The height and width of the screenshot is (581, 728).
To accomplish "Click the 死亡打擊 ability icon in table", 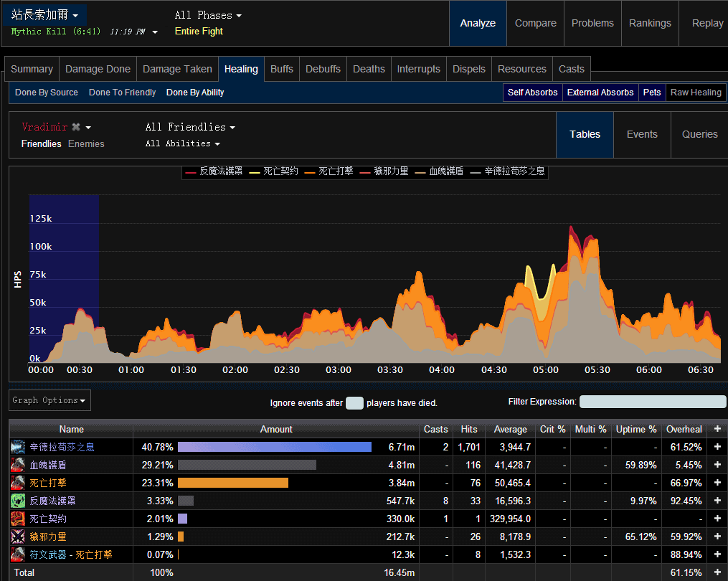I will pos(18,483).
